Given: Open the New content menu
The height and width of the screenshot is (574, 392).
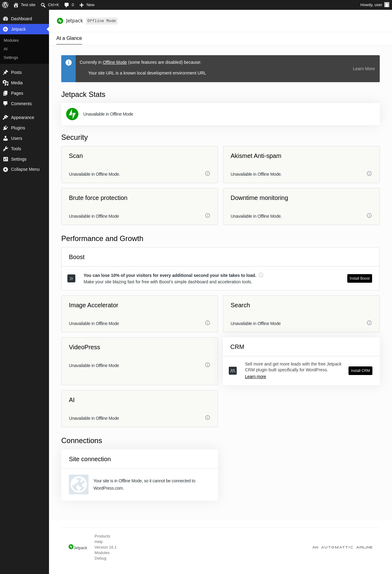Looking at the screenshot, I should 87,5.
